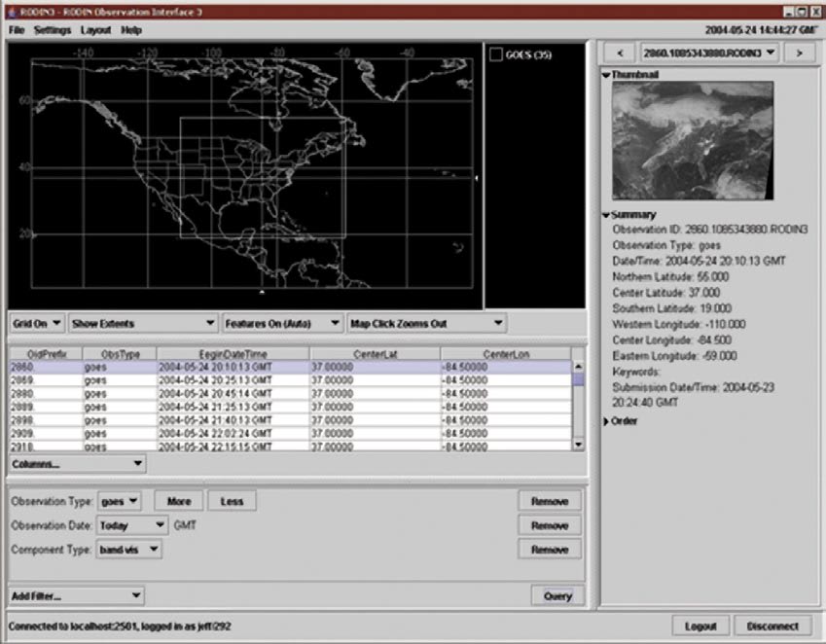Select the table row with OidPrefix 2889

[290, 407]
